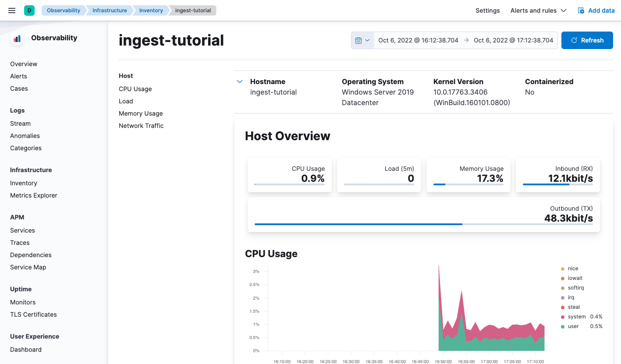The height and width of the screenshot is (364, 621).
Task: Open the Service Map view
Action: 28,267
